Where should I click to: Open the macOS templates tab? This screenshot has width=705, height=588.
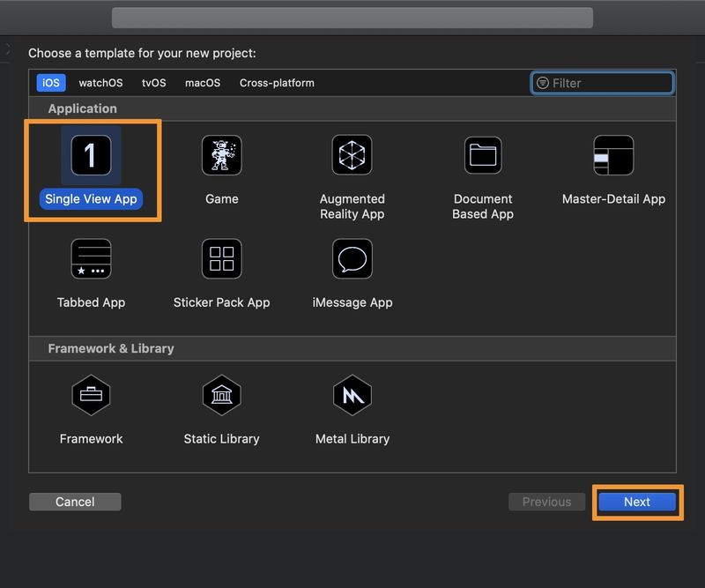coord(203,83)
